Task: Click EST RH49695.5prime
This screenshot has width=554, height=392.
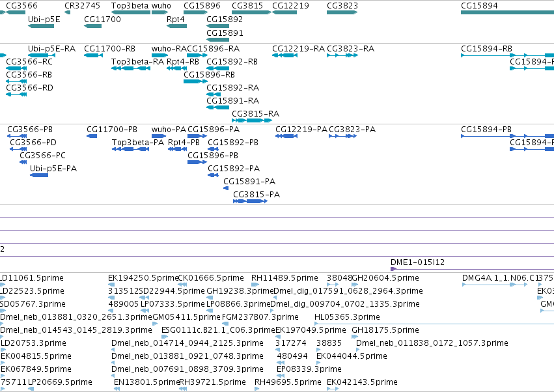Action: 288,382
